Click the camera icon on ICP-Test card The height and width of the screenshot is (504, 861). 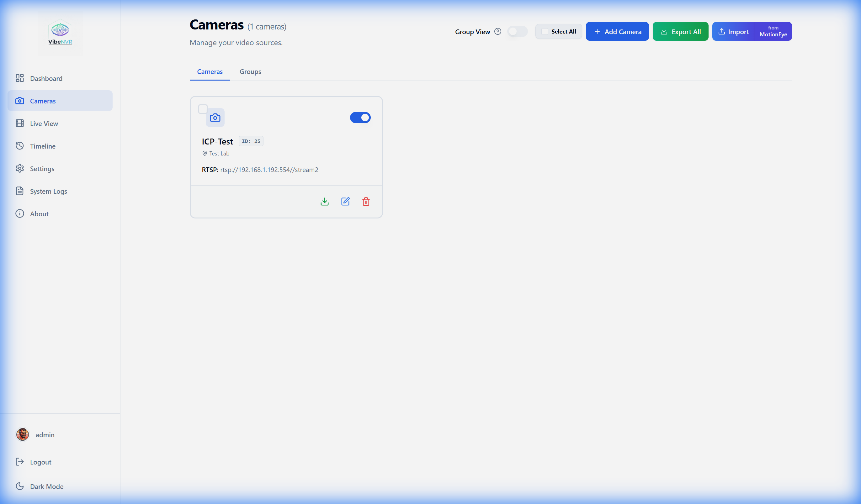215,118
